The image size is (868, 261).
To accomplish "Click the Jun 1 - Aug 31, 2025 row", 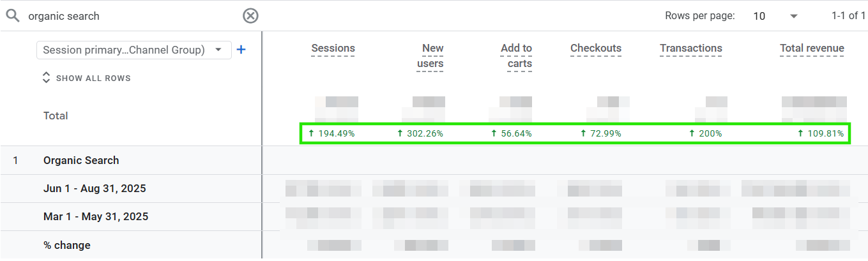I will 95,189.
